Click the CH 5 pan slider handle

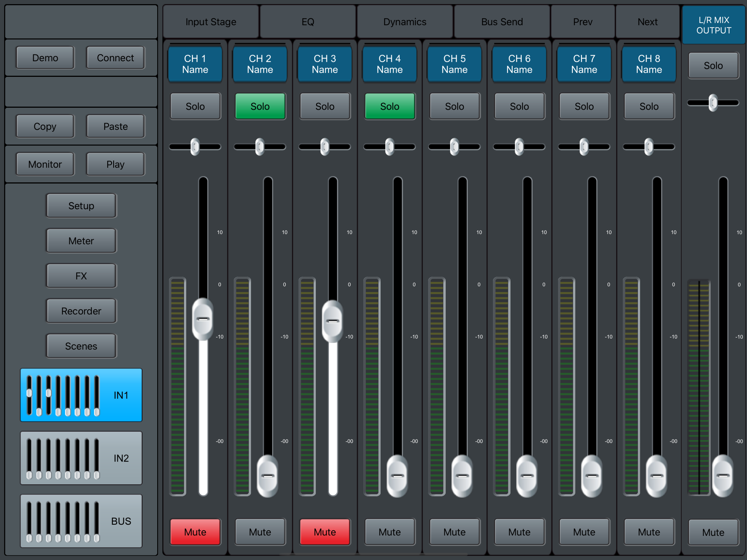pos(454,147)
